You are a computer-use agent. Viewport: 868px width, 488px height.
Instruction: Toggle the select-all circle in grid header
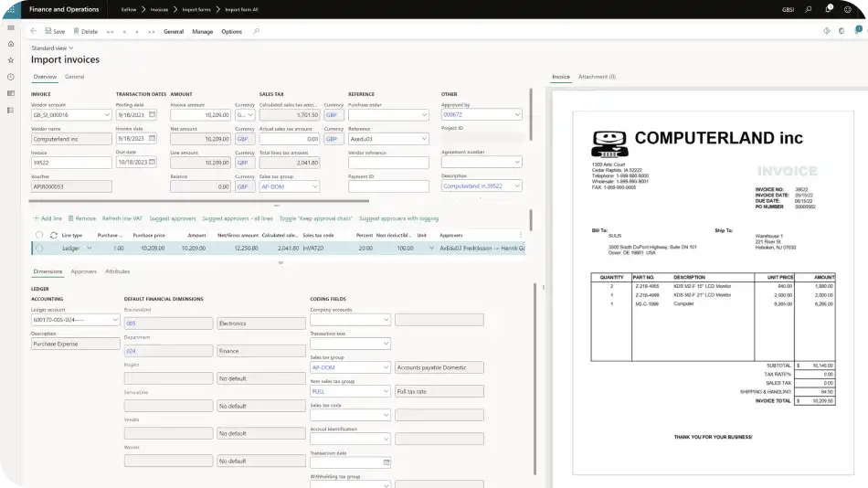pos(39,235)
